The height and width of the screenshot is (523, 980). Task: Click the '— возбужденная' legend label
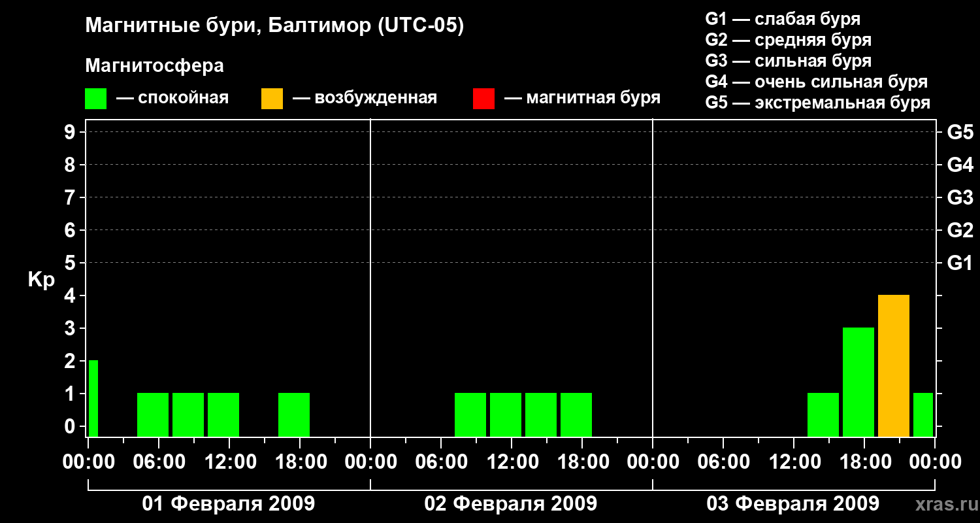[365, 99]
